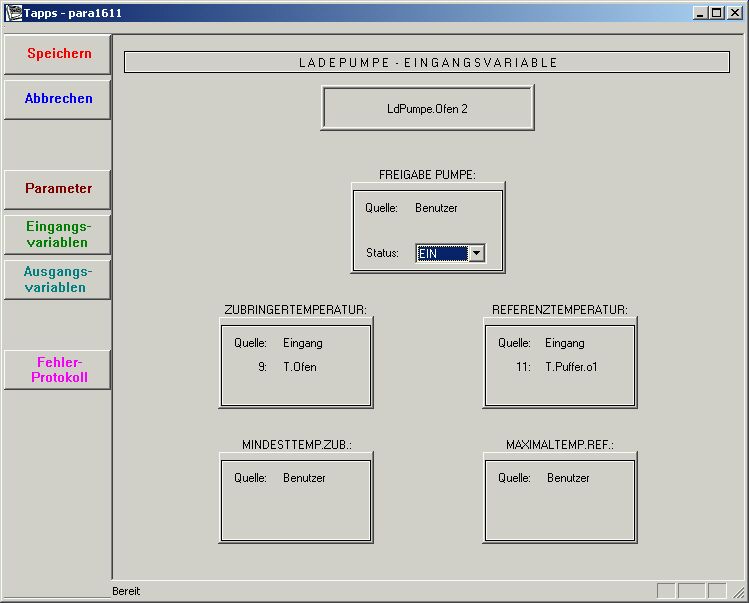Click the Bereit status bar text
This screenshot has width=749, height=603.
[127, 591]
